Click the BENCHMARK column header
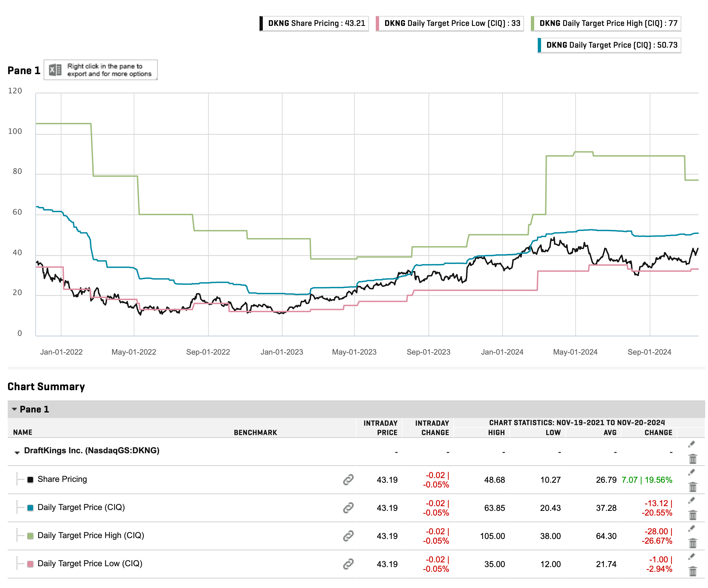708x588 pixels. tap(255, 433)
